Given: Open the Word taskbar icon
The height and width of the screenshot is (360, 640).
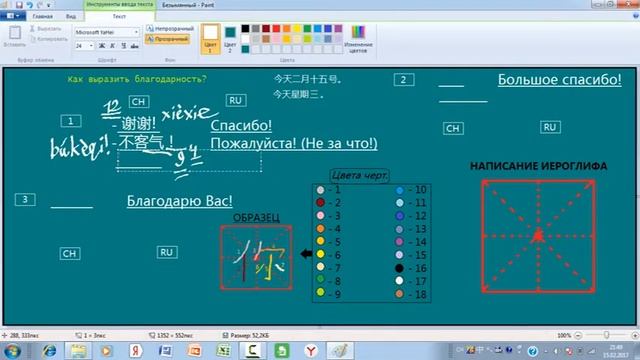Looking at the screenshot, I should pyautogui.click(x=165, y=351).
